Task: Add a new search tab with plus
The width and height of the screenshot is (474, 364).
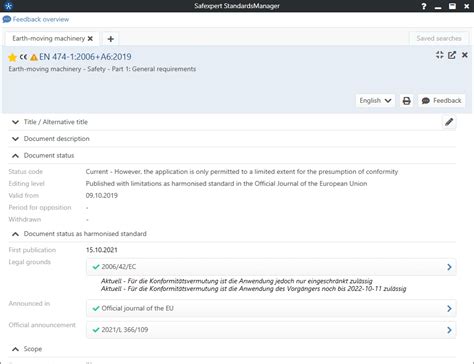Action: coord(111,39)
